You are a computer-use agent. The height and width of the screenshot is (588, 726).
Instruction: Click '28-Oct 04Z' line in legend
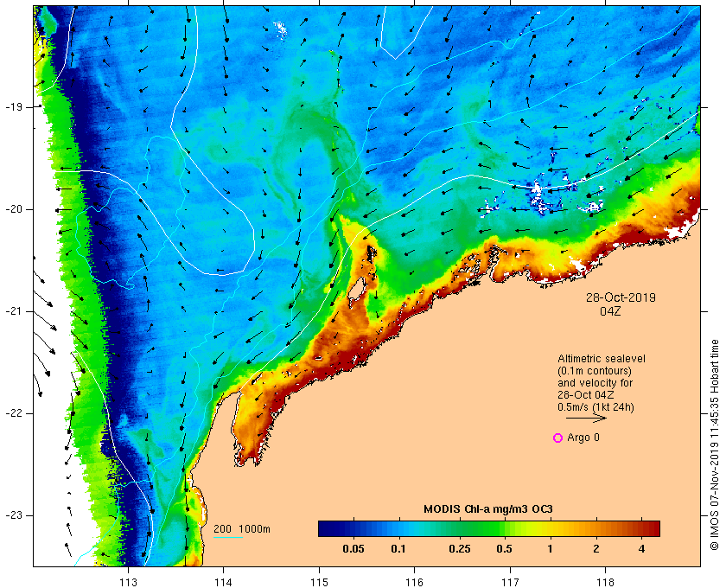point(586,395)
